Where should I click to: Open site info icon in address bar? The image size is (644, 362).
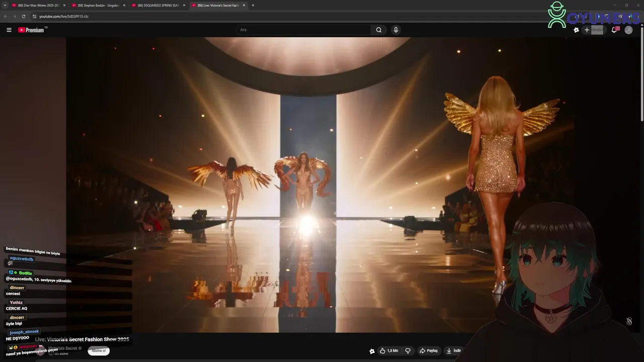[34, 17]
